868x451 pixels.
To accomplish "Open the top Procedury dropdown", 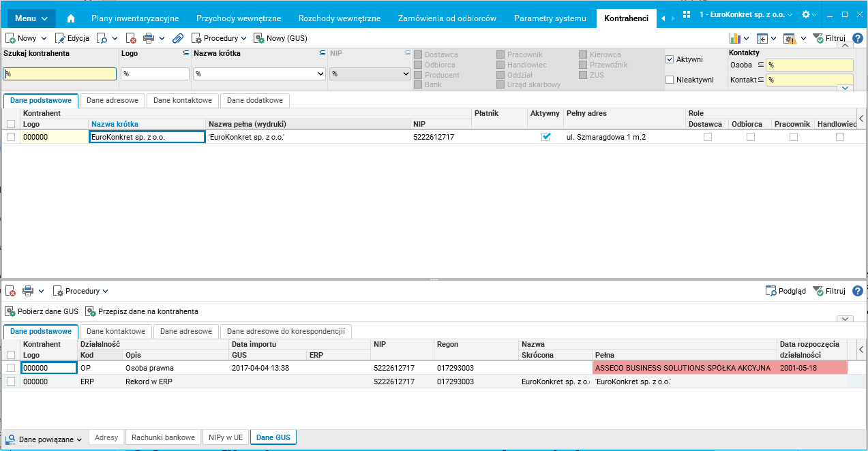I will tap(219, 38).
